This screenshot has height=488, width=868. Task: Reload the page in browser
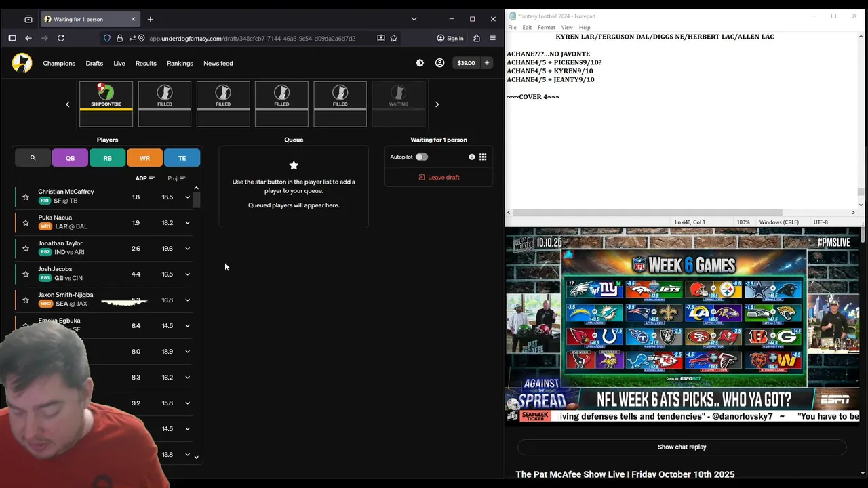(61, 38)
